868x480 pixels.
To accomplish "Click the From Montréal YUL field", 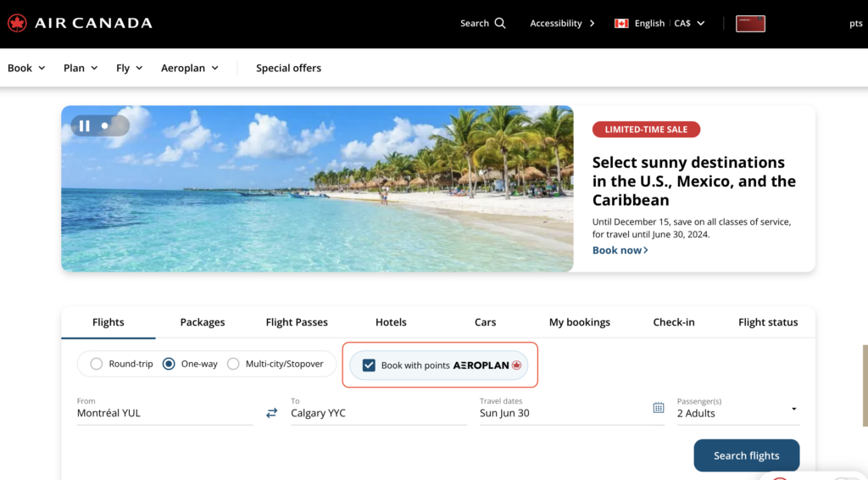I will point(164,413).
